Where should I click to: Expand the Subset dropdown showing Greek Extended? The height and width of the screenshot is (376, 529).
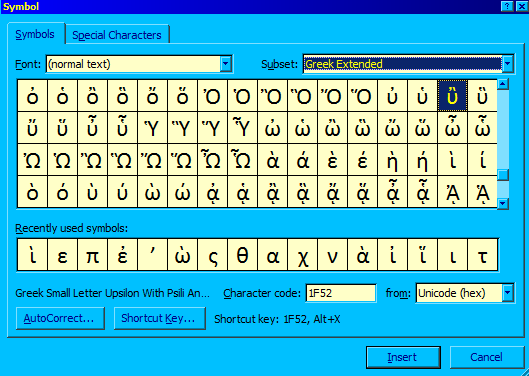(508, 64)
